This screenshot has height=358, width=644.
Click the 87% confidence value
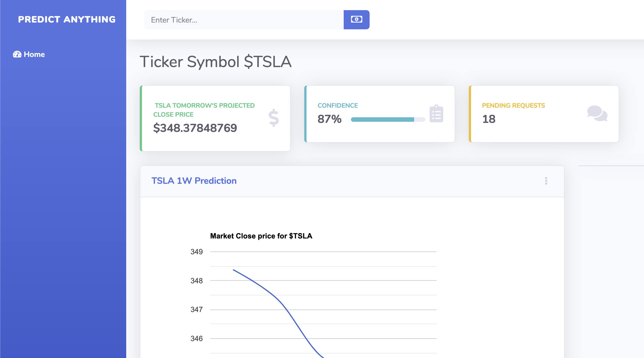pyautogui.click(x=329, y=119)
